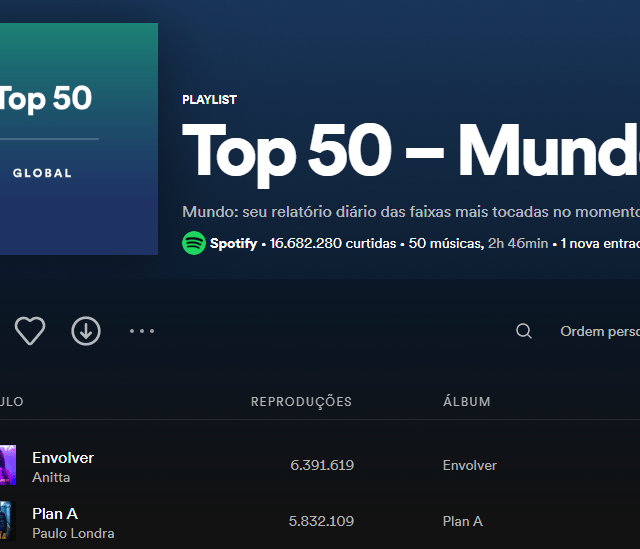640x549 pixels.
Task: Select the Plan A song title
Action: tap(55, 513)
